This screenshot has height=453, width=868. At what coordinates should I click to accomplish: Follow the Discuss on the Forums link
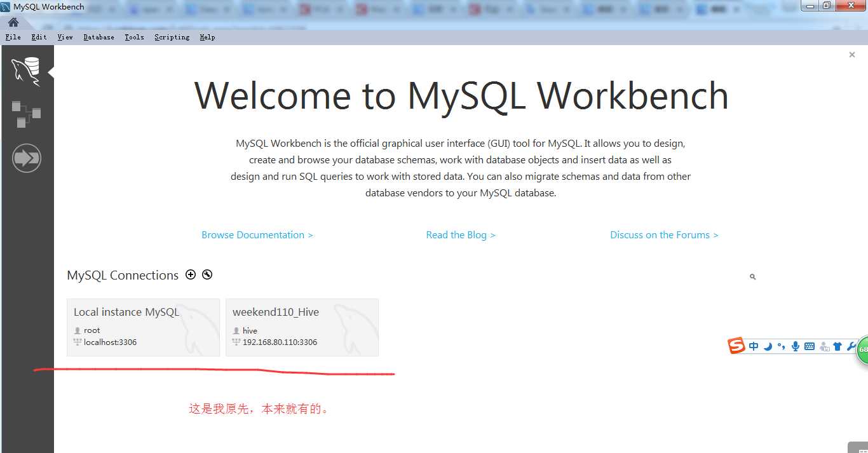pyautogui.click(x=664, y=235)
